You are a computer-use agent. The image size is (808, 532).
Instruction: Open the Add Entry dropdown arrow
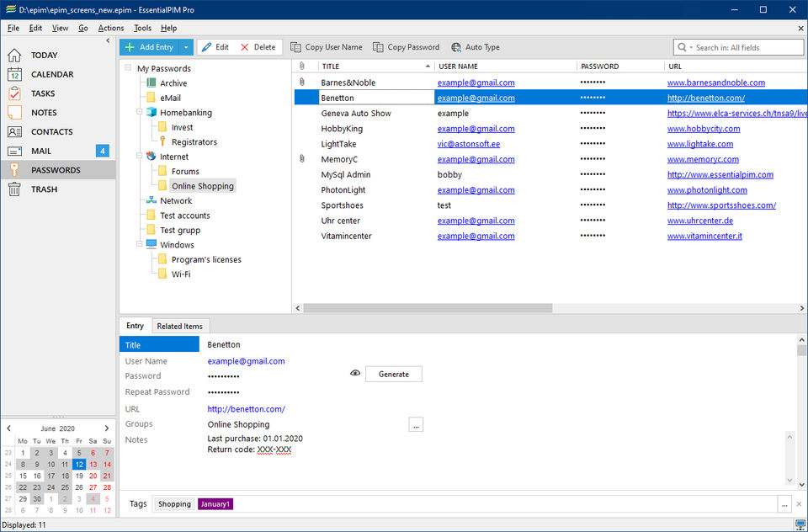pos(186,47)
